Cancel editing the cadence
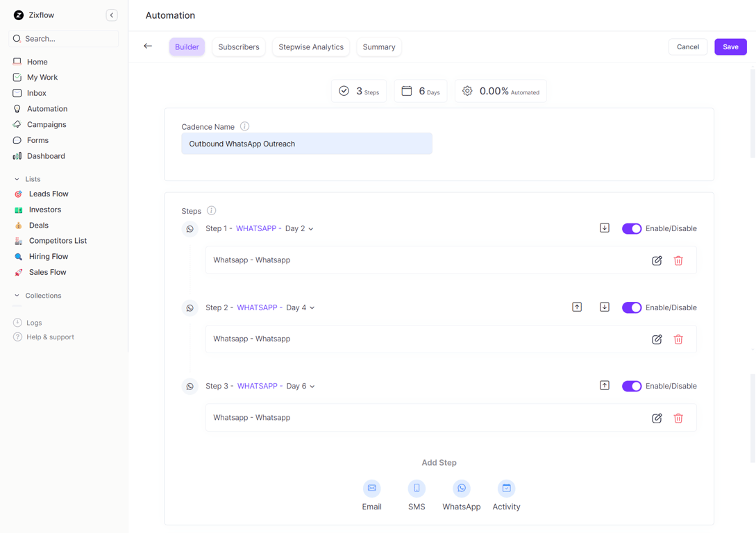 (x=688, y=46)
